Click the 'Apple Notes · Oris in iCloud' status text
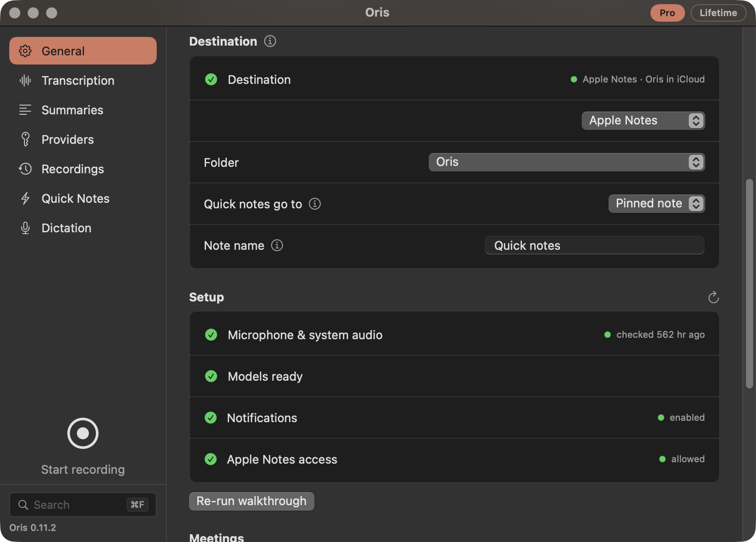 pos(644,79)
